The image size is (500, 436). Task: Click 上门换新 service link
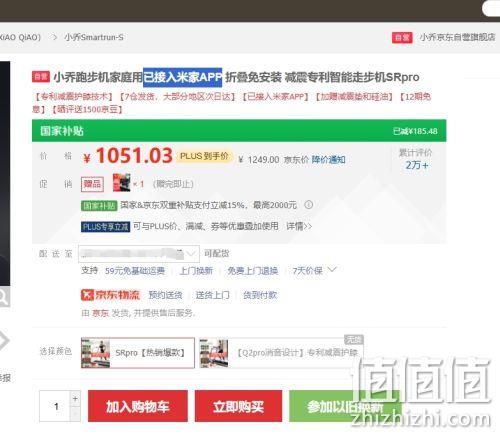click(x=196, y=271)
